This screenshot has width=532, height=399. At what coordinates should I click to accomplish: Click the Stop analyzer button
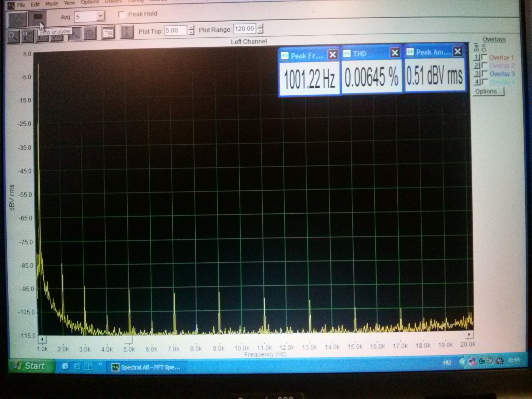click(x=37, y=19)
